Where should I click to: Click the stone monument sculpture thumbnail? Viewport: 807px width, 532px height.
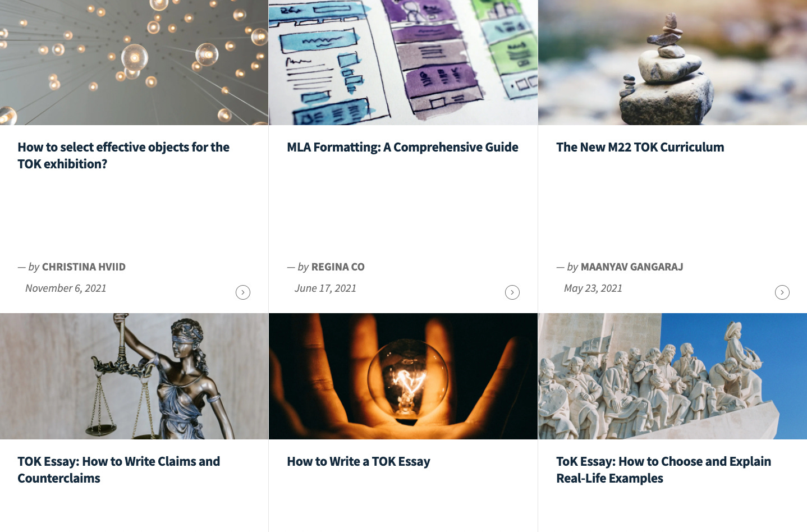(672, 376)
